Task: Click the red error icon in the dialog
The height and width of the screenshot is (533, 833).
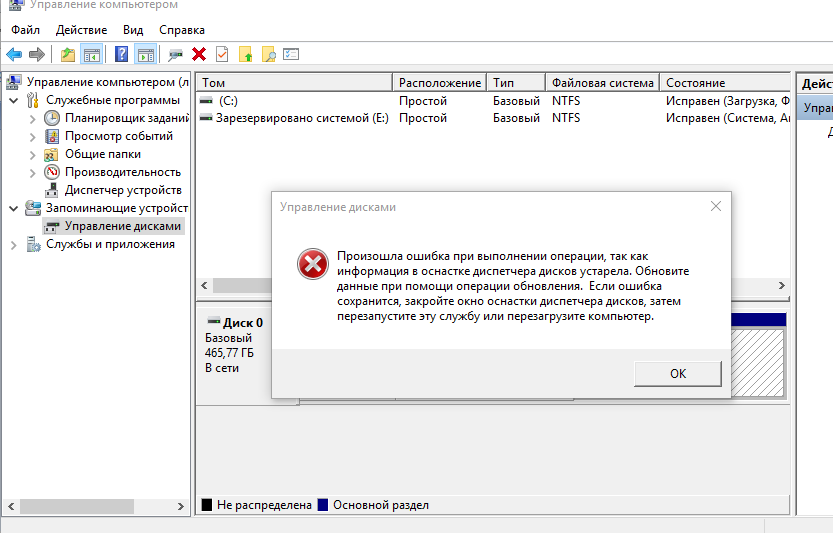Action: (312, 264)
